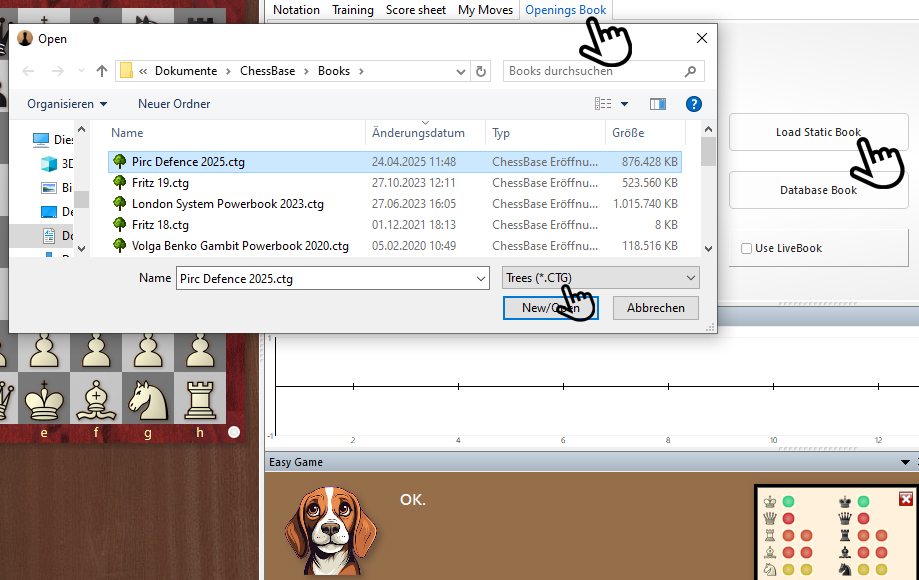Close the captured pieces panel with red X
This screenshot has height=580, width=919.
(x=905, y=499)
